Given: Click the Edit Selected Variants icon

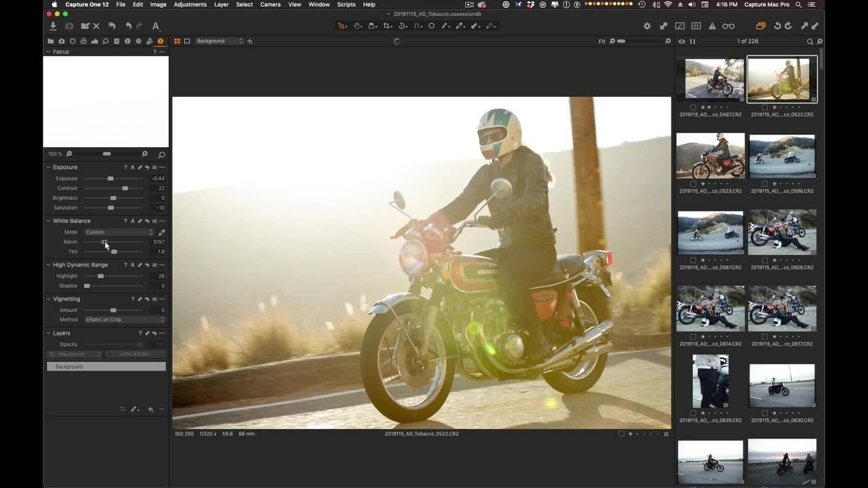Looking at the screenshot, I should point(760,26).
